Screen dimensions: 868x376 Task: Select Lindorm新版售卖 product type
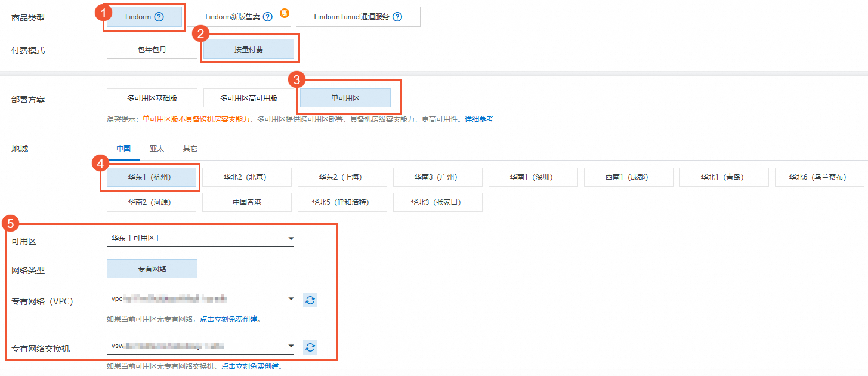(239, 17)
